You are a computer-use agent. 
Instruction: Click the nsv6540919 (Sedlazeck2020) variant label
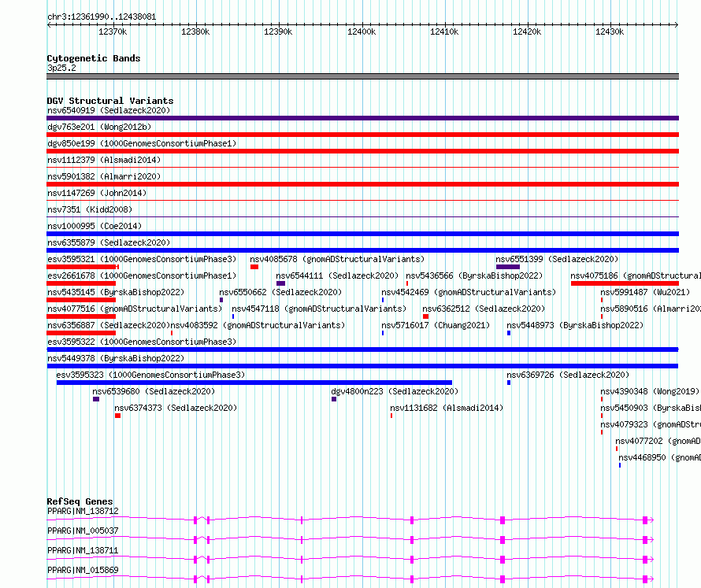[x=109, y=110]
